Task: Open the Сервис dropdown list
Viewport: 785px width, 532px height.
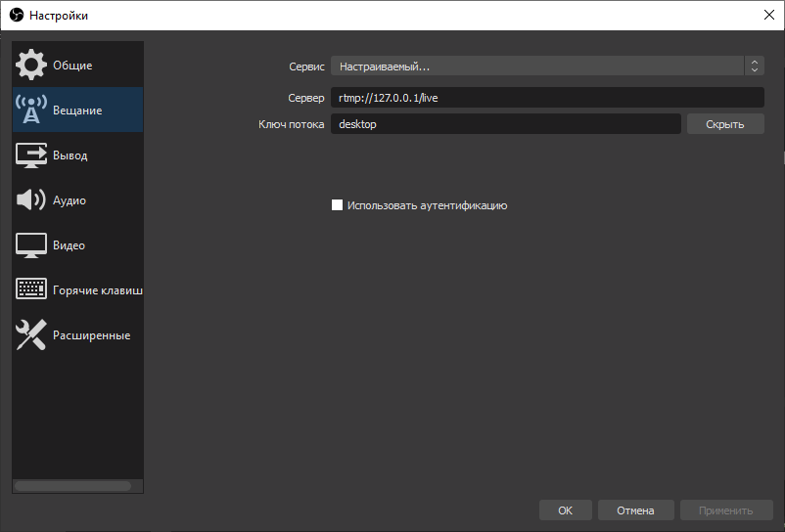Action: 537,66
